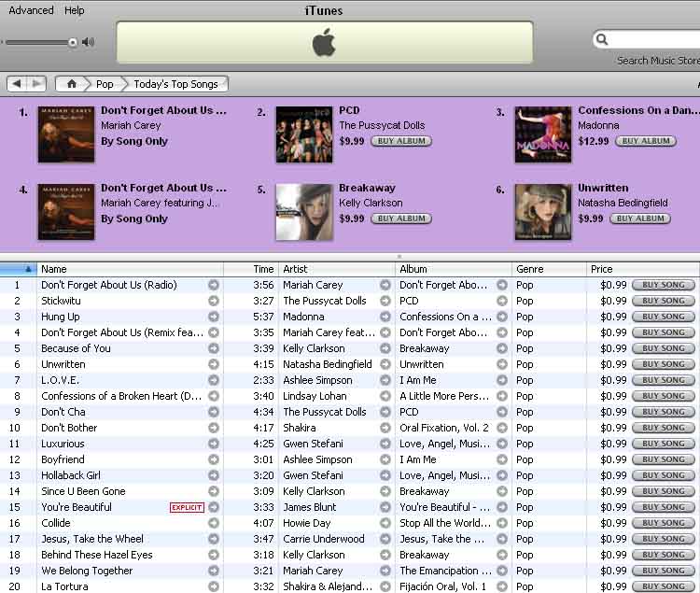
Task: Click arrow next to Don't Forget About Us (Radio) name
Action: click(x=214, y=285)
